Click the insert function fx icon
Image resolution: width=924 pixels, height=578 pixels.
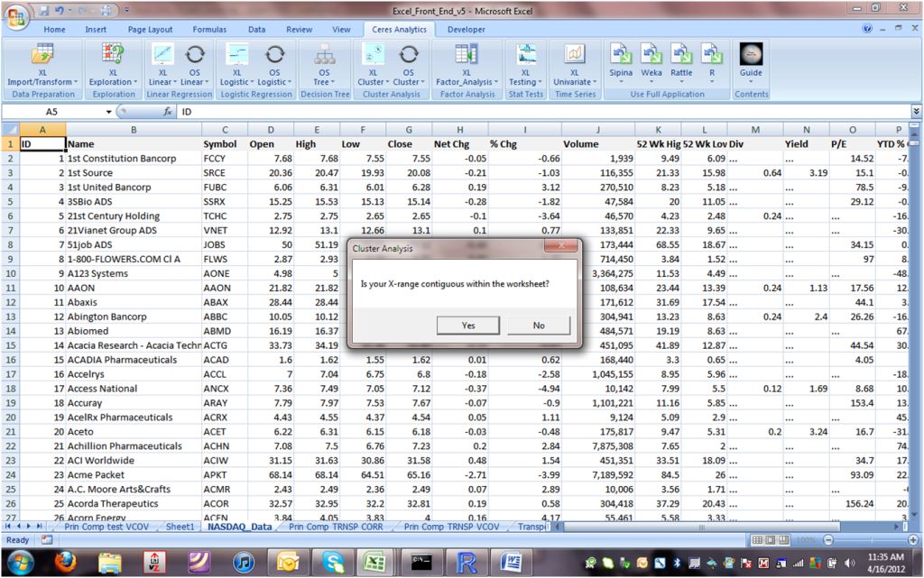(167, 111)
